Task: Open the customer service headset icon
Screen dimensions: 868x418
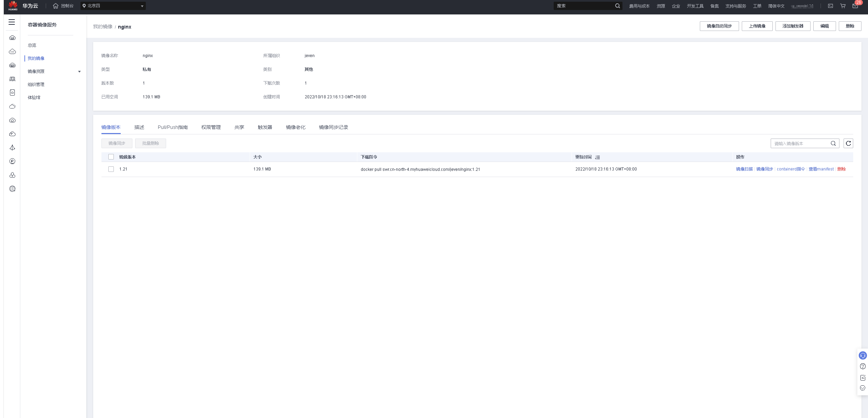Action: (x=862, y=355)
